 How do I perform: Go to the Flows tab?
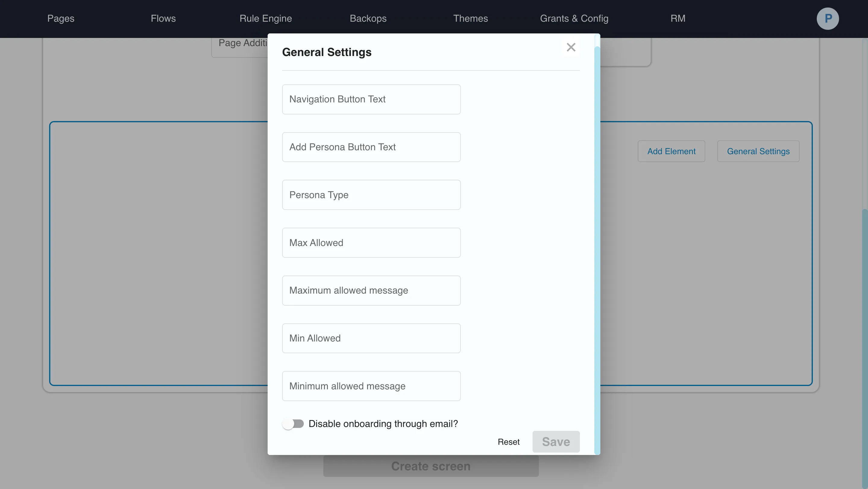click(163, 18)
